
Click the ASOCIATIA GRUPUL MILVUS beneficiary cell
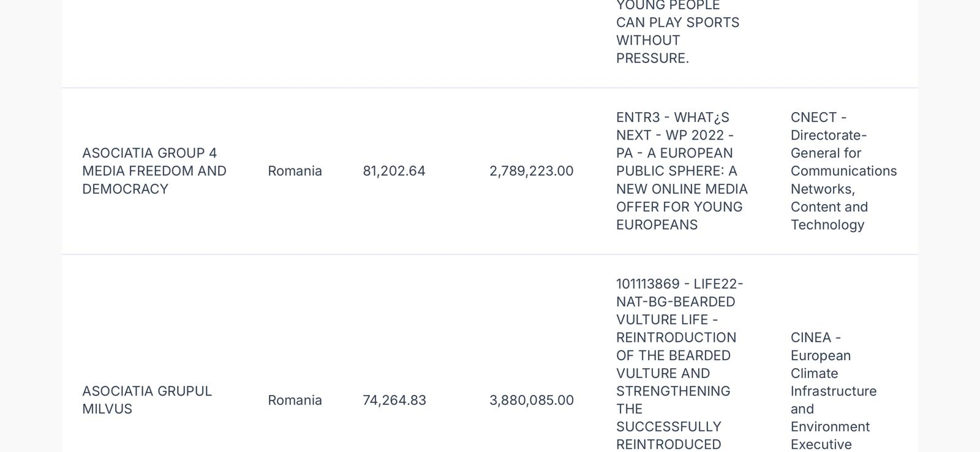coord(147,400)
